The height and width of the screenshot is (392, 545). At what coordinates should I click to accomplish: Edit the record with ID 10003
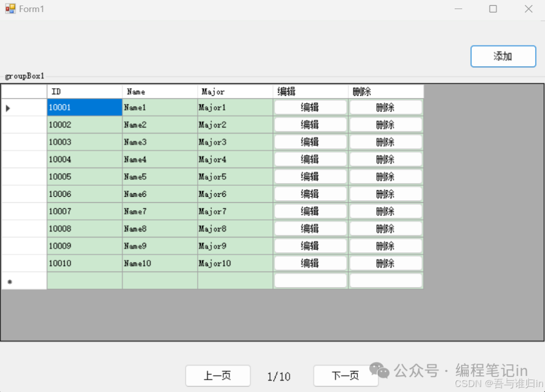tap(310, 142)
